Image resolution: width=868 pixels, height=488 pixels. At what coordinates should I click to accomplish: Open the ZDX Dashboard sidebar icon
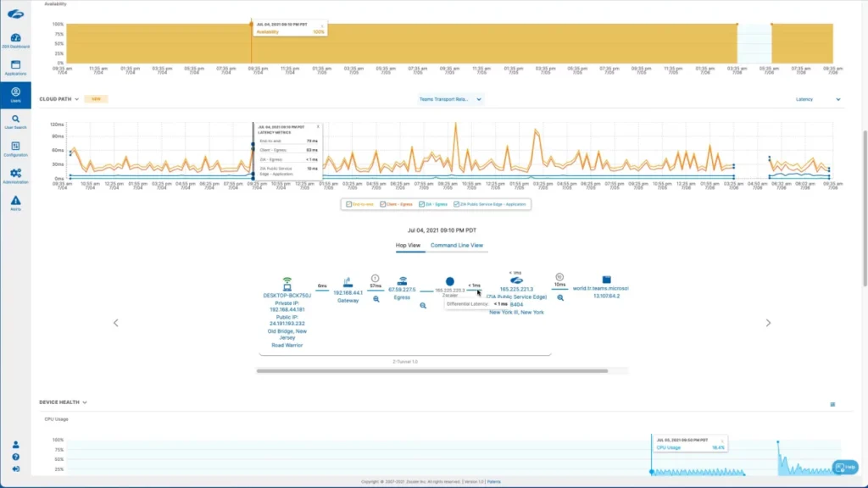pos(15,41)
